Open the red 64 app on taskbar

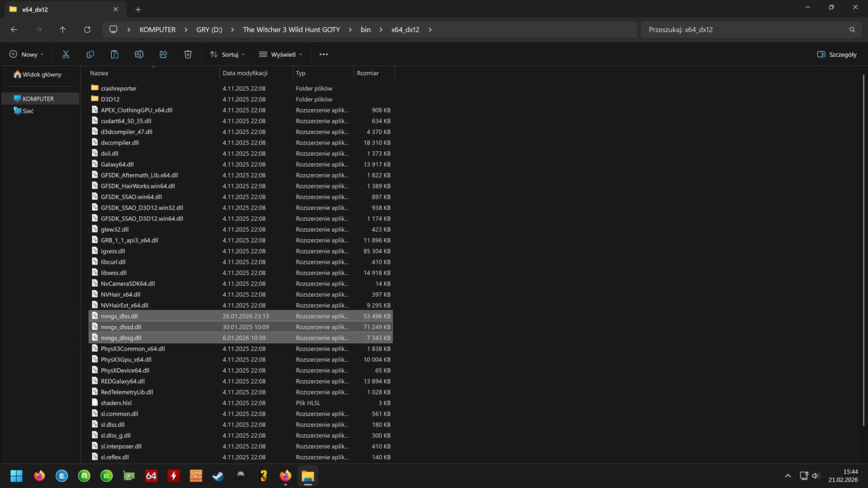[x=151, y=476]
